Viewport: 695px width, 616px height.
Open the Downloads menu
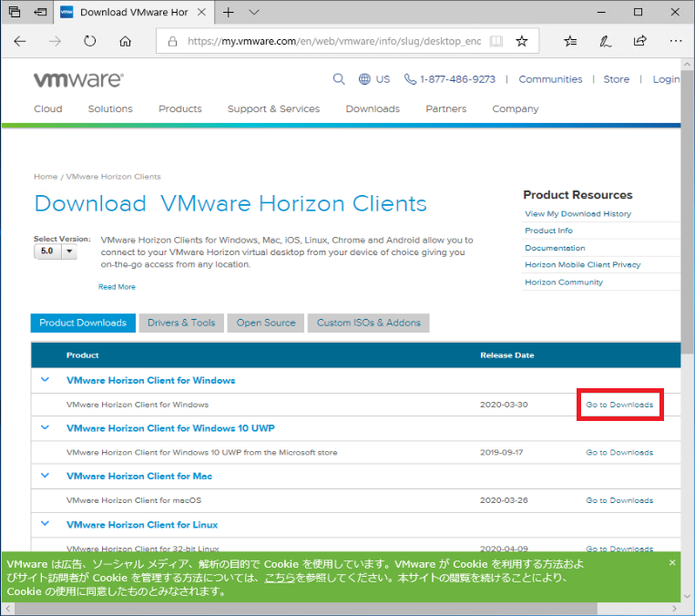point(373,108)
